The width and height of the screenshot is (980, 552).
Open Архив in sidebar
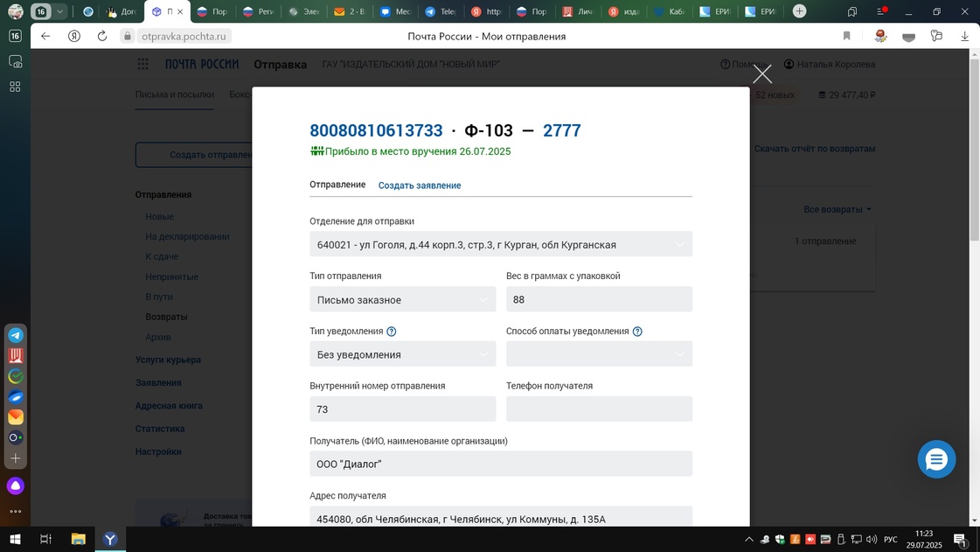click(157, 337)
